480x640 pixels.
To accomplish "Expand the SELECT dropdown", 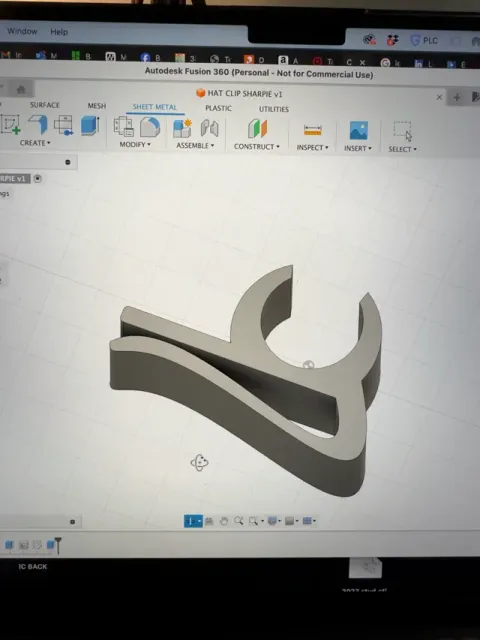I will click(402, 149).
